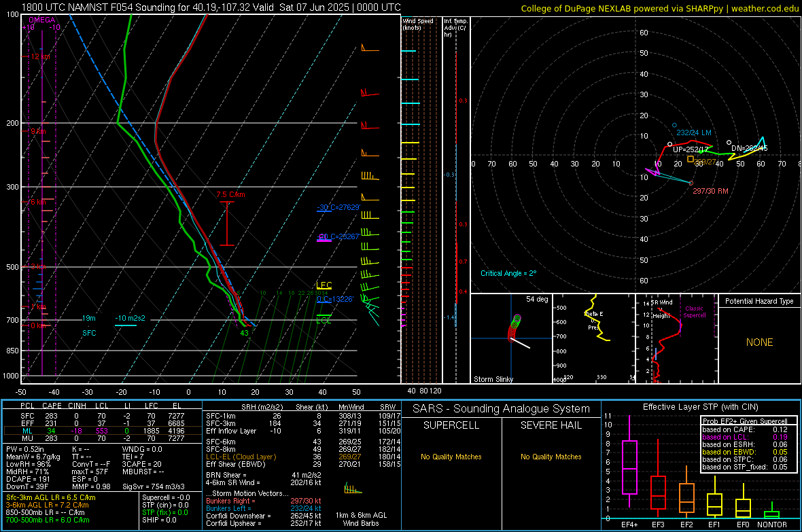Click the magenta 'Classic Supercell' label
The height and width of the screenshot is (532, 802).
(694, 312)
